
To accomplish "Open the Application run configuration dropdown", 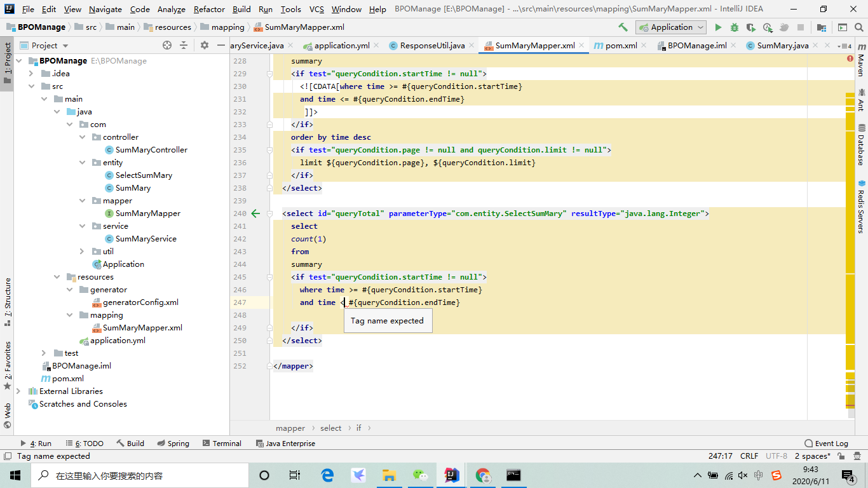I will coord(671,27).
